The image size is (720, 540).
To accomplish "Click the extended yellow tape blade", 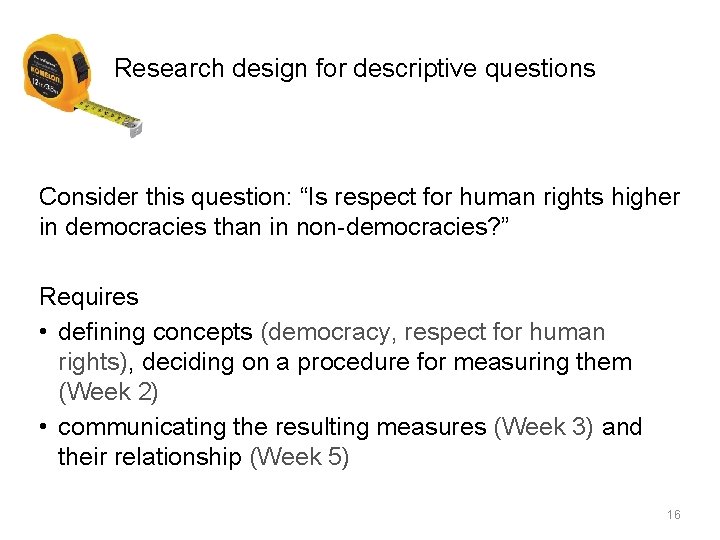I will point(106,113).
